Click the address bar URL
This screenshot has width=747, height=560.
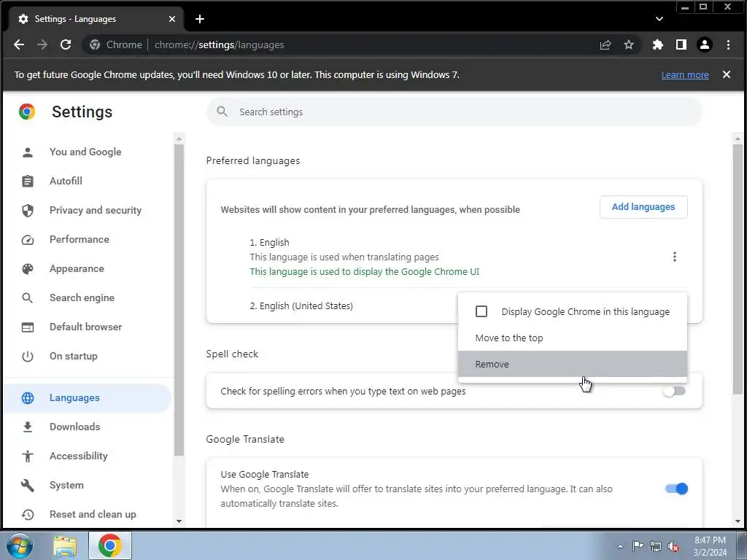(219, 44)
